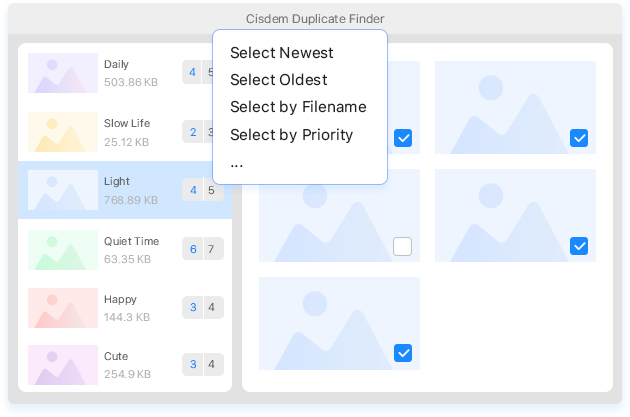The height and width of the screenshot is (417, 630).
Task: Expand more options via the ellipsis
Action: click(237, 162)
